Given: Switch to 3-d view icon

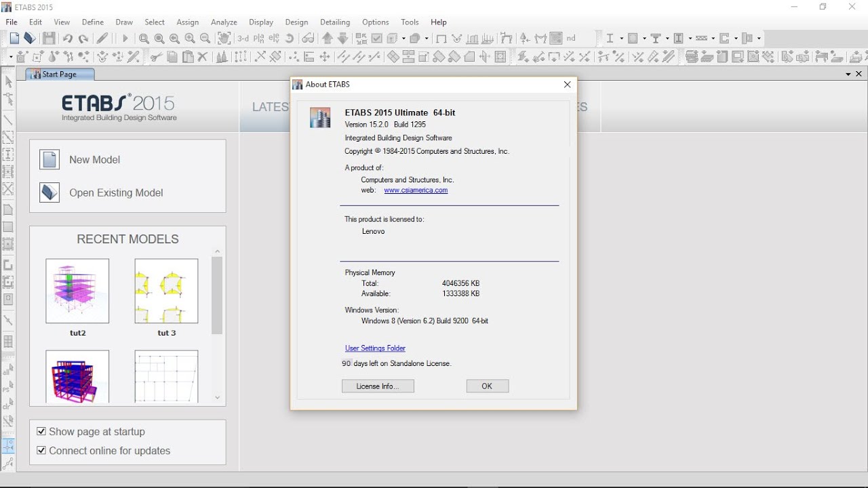Looking at the screenshot, I should (243, 39).
